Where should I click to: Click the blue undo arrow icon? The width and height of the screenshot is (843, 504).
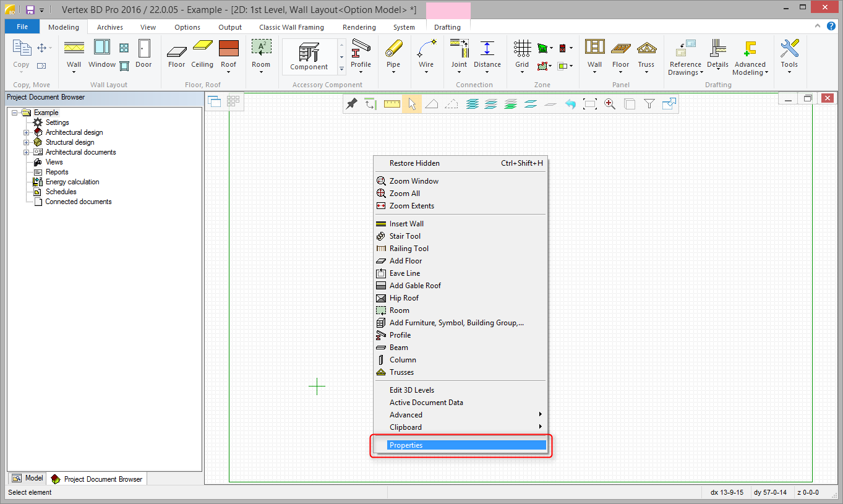click(x=570, y=105)
